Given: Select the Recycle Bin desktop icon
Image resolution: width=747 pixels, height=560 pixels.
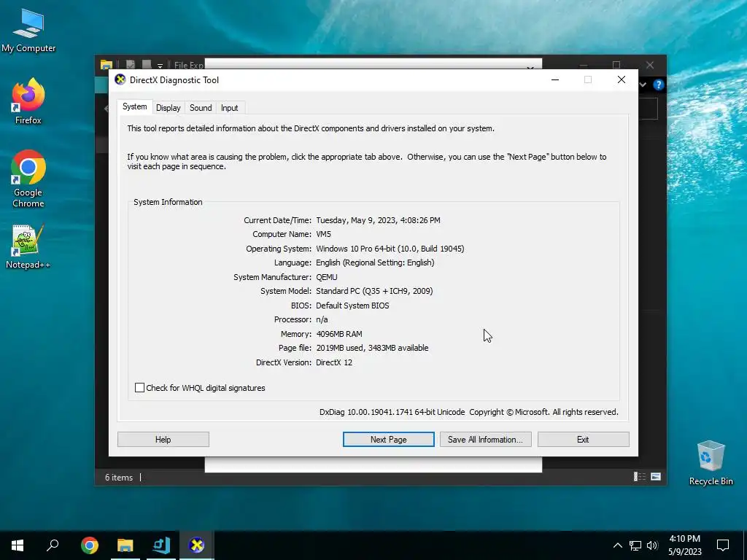Looking at the screenshot, I should tap(711, 463).
